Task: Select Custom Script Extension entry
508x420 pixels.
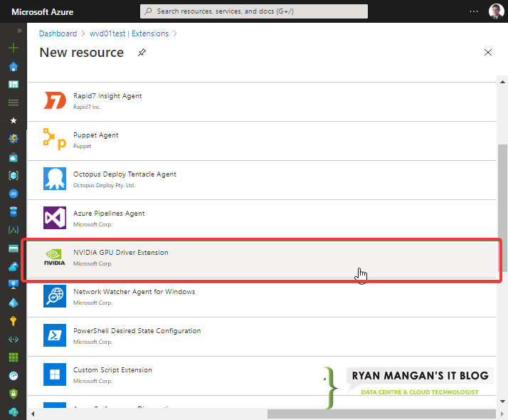Action: pos(262,376)
